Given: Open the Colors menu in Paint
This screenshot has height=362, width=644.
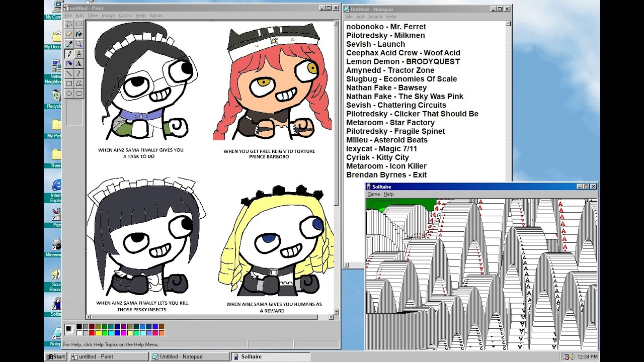Looking at the screenshot, I should tap(125, 16).
